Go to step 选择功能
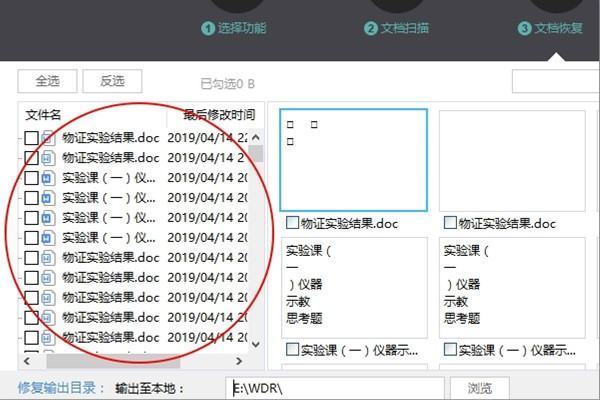 click(x=242, y=28)
